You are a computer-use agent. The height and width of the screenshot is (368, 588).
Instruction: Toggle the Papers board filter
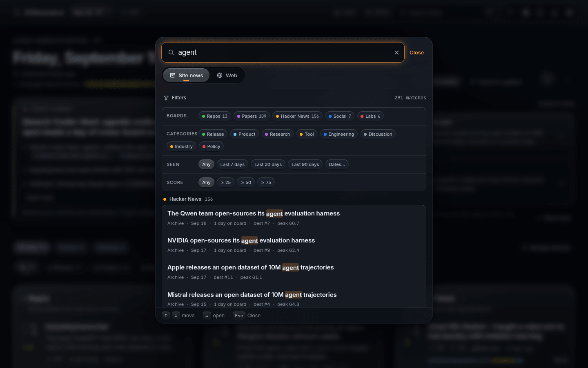pyautogui.click(x=252, y=116)
